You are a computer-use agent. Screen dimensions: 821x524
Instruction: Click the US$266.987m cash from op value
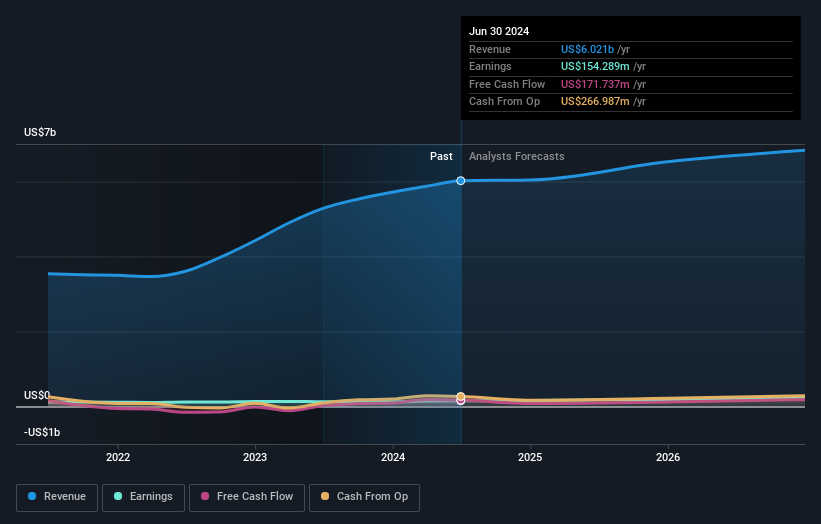click(595, 102)
